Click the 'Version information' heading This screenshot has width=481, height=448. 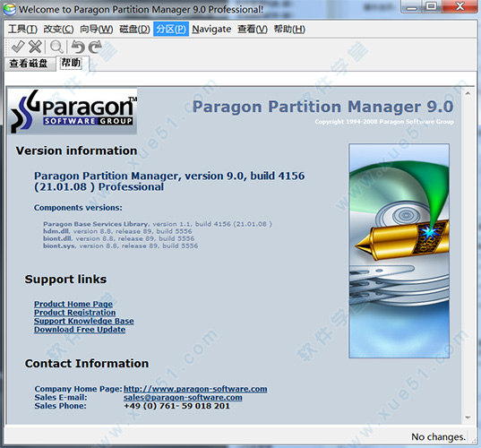click(76, 151)
